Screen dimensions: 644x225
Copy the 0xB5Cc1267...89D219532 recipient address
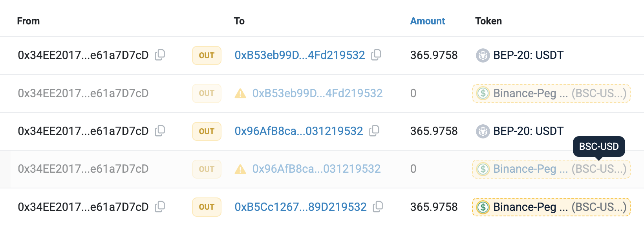[x=378, y=207]
